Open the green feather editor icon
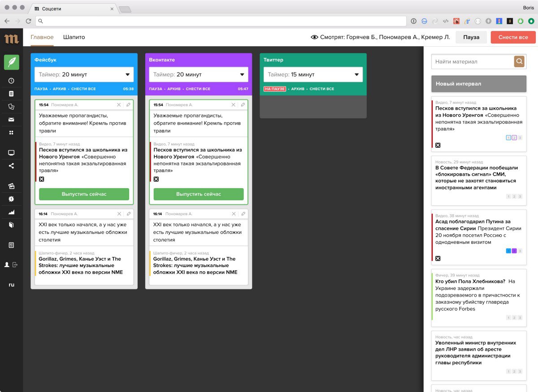 click(x=11, y=62)
